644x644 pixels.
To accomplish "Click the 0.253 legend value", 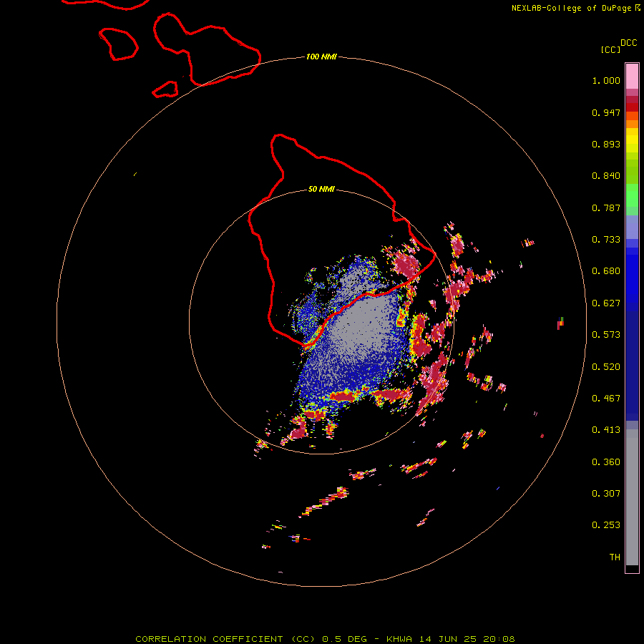I will coord(606,525).
